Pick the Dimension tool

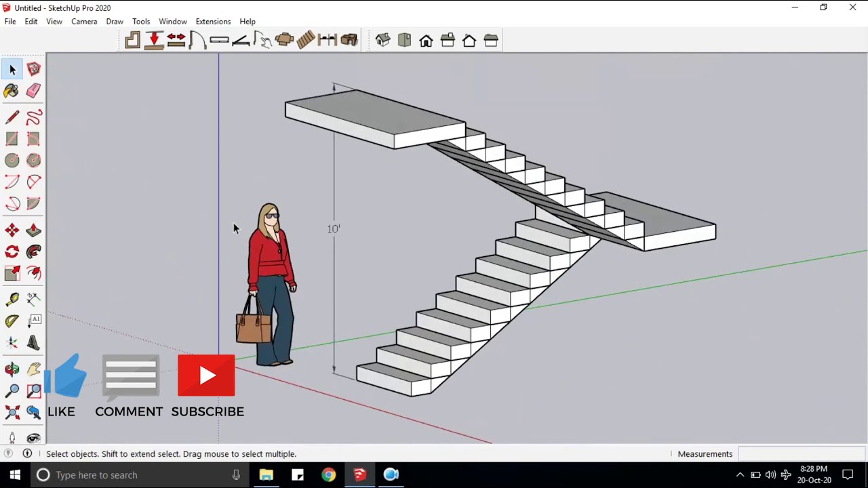click(34, 300)
